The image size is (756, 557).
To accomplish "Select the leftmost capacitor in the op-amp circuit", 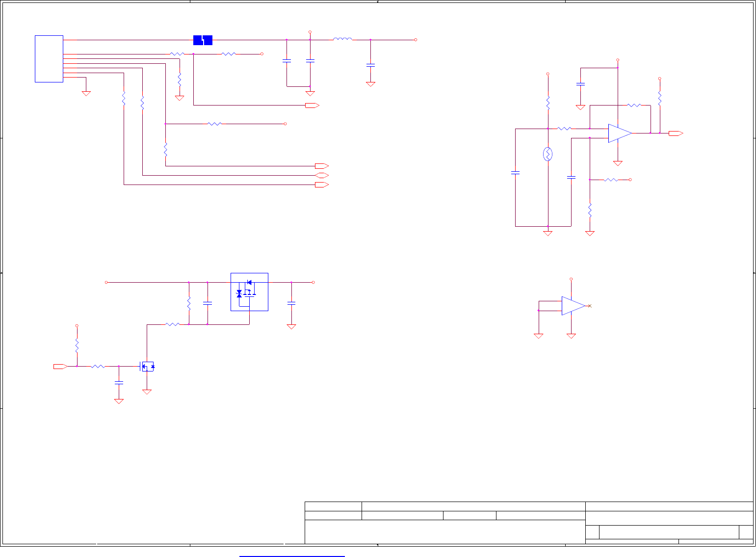I will [515, 173].
